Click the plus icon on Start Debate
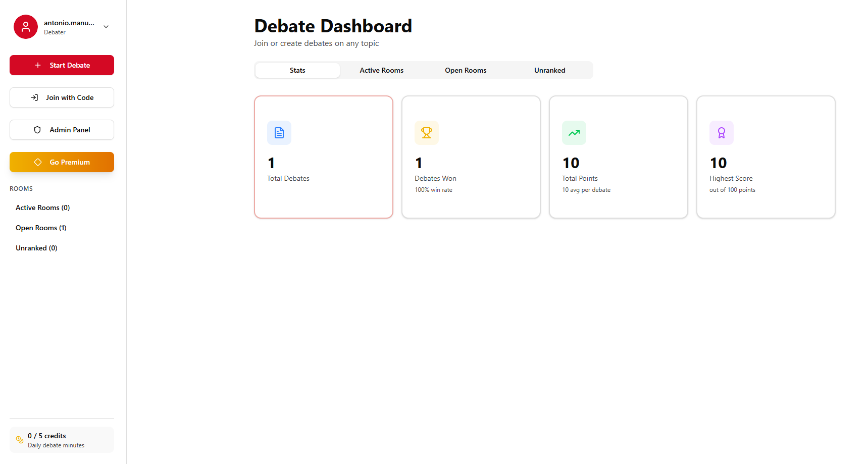The height and width of the screenshot is (464, 868). (x=37, y=65)
